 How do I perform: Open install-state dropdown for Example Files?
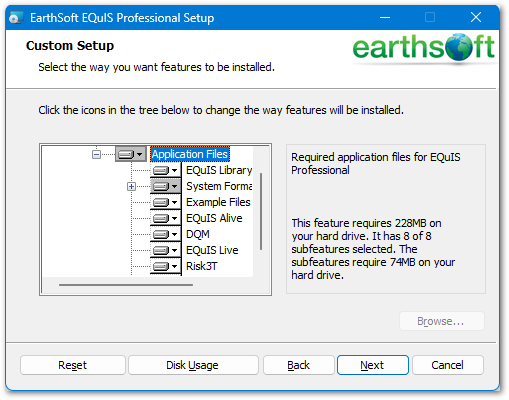pyautogui.click(x=165, y=202)
